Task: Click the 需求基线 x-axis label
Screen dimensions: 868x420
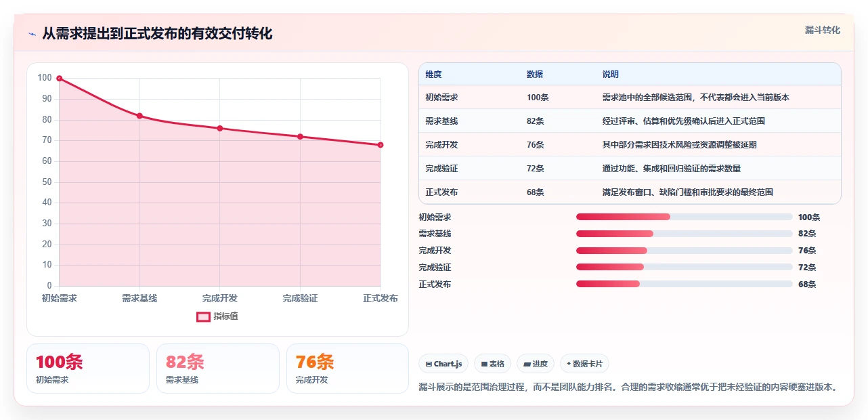Action: coord(139,298)
